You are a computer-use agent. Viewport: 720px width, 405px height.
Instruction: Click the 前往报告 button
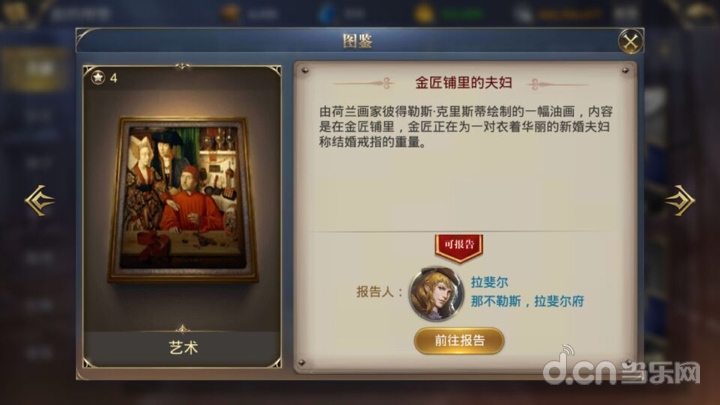[459, 341]
